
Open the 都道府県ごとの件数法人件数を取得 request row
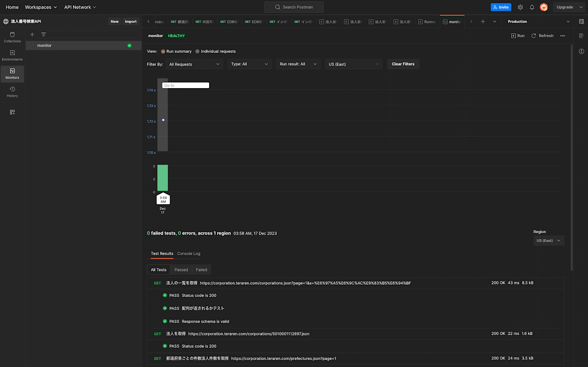[x=356, y=359]
